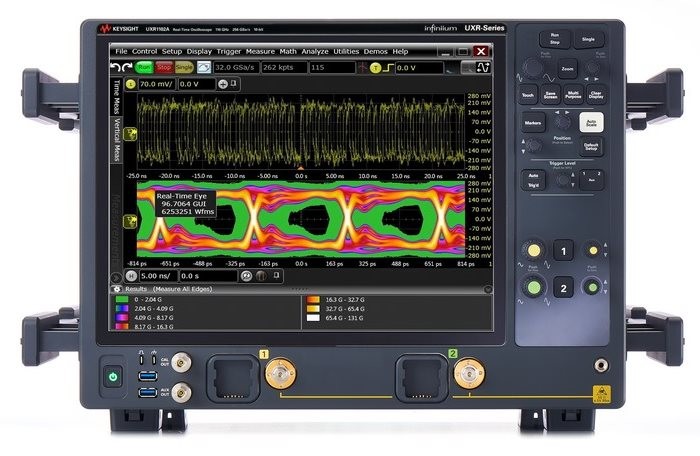The height and width of the screenshot is (456, 700).
Task: Click the Auto Scale waveform icon
Action: tap(203, 67)
